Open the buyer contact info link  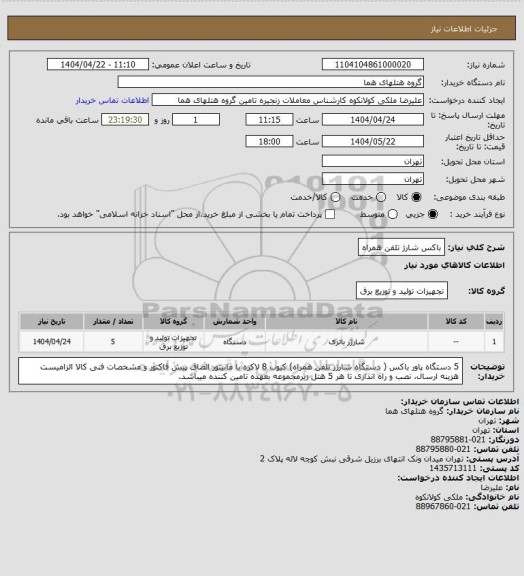pyautogui.click(x=112, y=100)
